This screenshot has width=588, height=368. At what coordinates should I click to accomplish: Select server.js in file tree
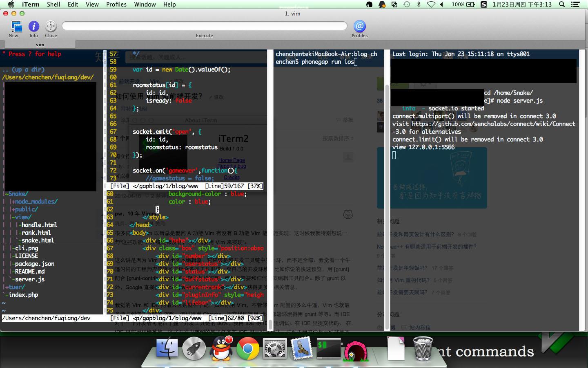[x=30, y=279]
